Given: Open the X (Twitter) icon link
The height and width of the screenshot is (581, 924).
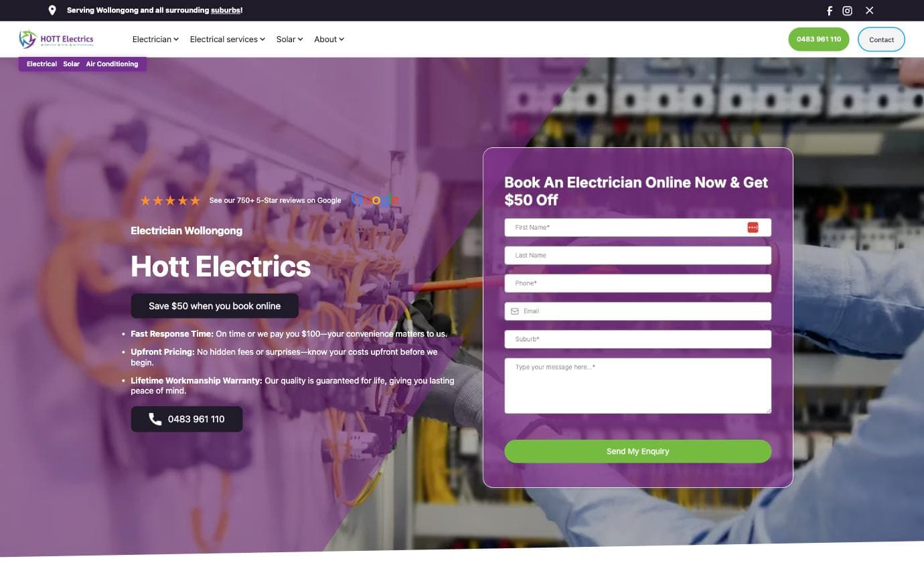Looking at the screenshot, I should [869, 11].
